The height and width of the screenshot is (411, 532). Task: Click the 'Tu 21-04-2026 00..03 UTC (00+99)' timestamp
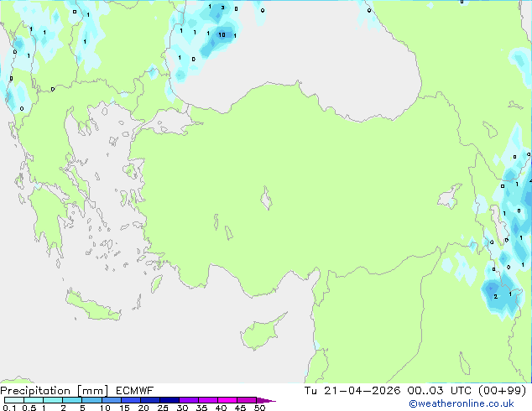click(x=415, y=391)
